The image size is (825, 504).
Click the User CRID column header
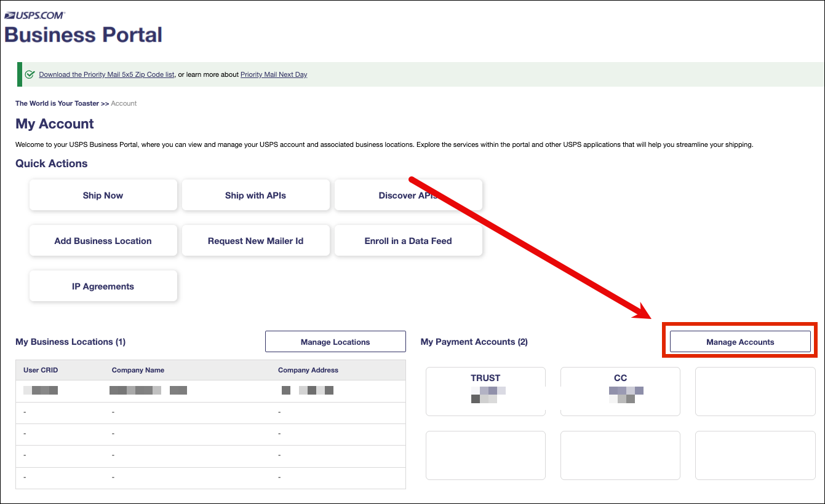[x=41, y=370]
